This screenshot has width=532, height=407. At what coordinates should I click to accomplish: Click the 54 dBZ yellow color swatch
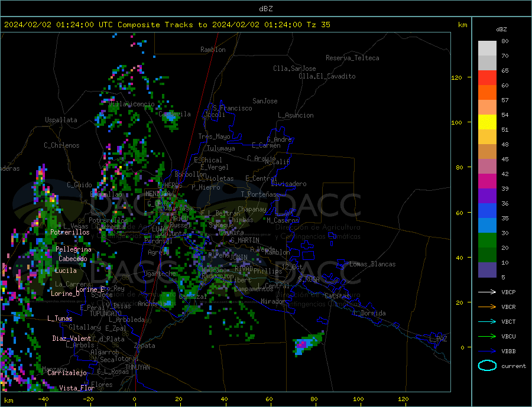[x=487, y=122]
